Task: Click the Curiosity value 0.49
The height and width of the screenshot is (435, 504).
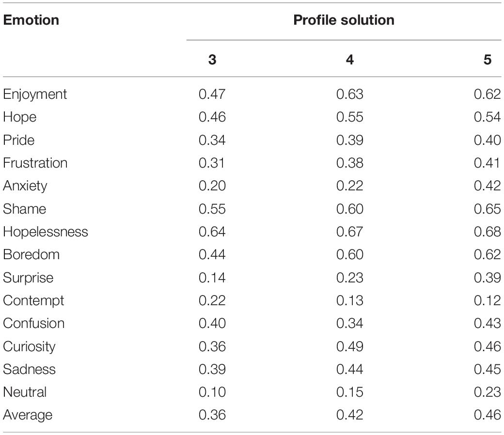Action: click(x=350, y=346)
